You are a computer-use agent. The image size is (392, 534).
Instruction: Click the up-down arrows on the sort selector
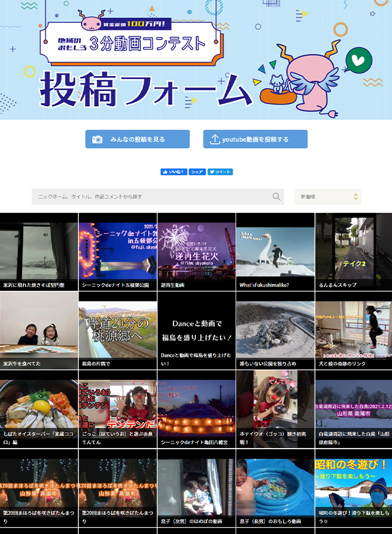coord(356,197)
